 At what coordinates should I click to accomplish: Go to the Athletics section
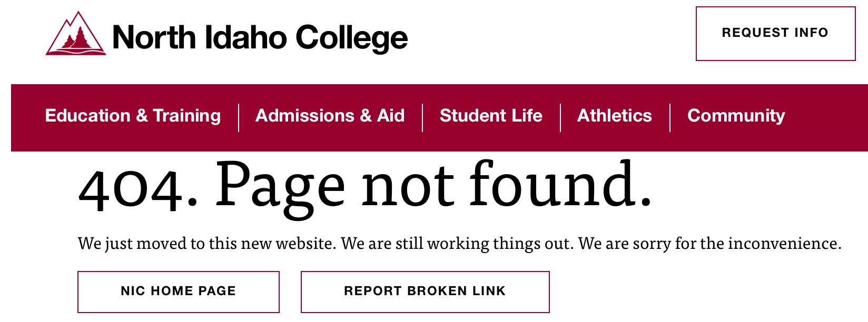point(614,116)
